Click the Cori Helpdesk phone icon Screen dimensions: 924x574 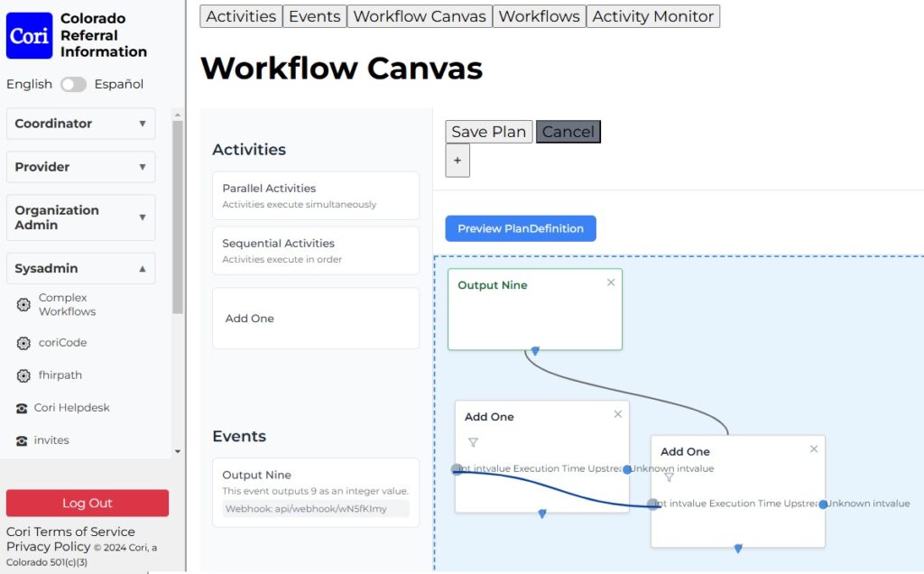point(22,408)
